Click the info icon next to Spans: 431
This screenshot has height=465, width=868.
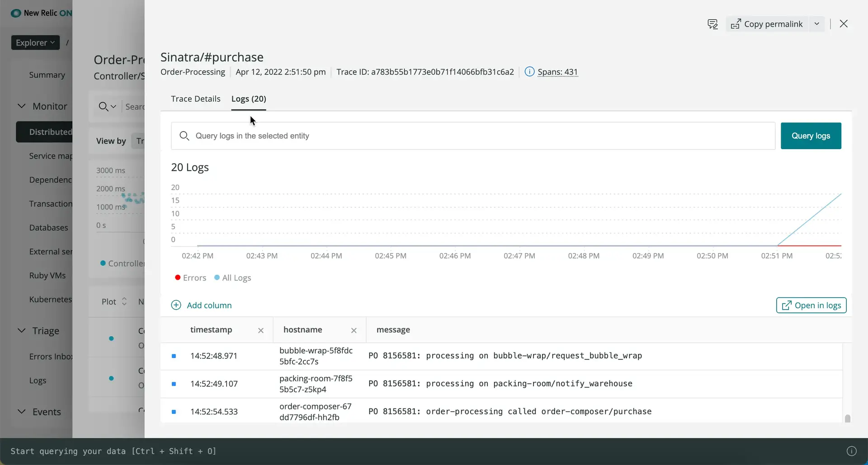[529, 72]
